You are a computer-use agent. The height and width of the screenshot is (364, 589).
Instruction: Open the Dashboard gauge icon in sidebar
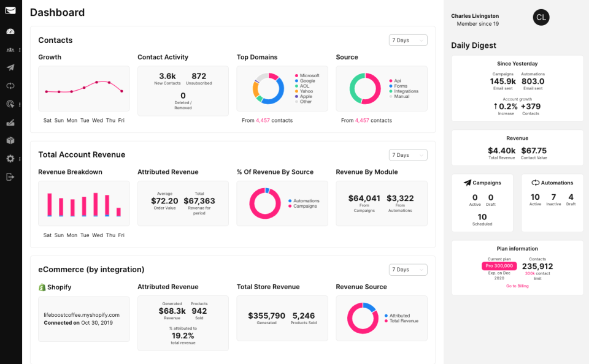[10, 30]
